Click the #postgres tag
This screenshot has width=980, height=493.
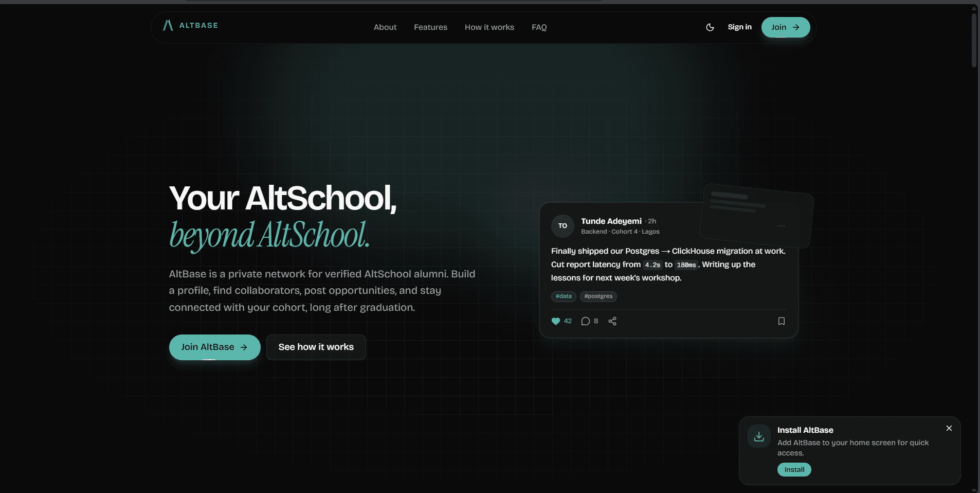point(598,296)
